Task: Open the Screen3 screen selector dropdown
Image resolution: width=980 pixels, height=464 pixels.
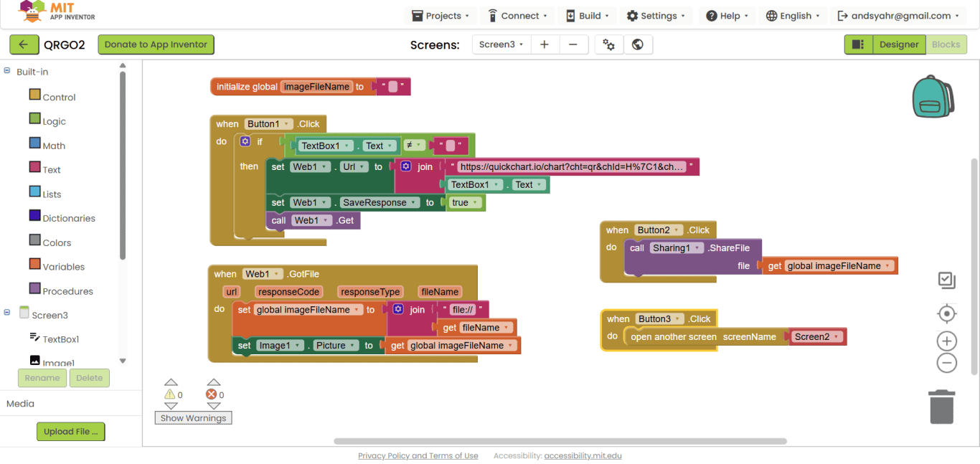Action: 501,44
